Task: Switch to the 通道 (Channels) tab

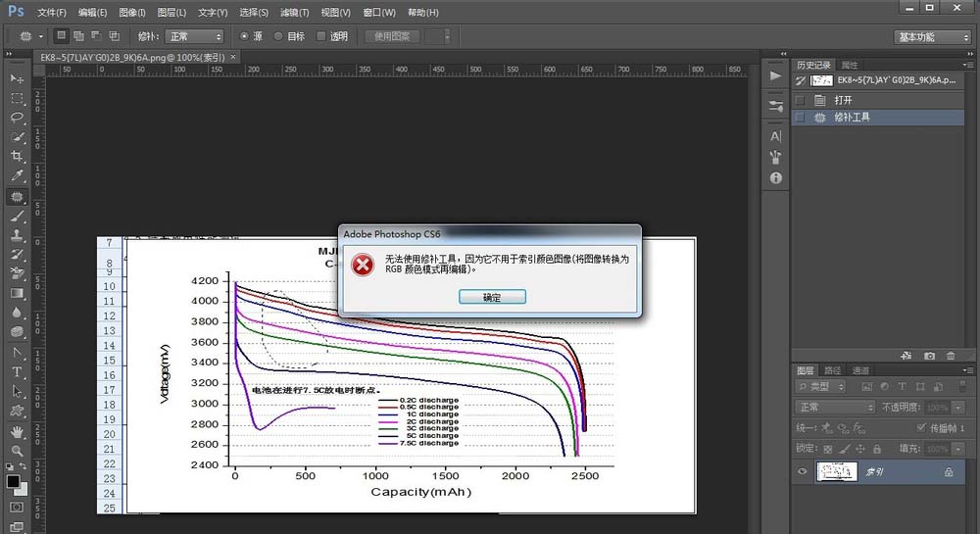Action: tap(860, 370)
